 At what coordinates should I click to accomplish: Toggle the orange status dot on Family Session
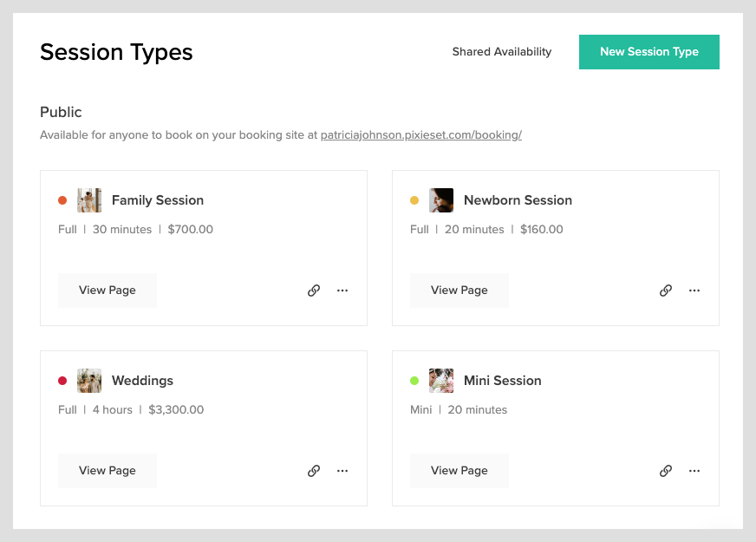(x=62, y=199)
